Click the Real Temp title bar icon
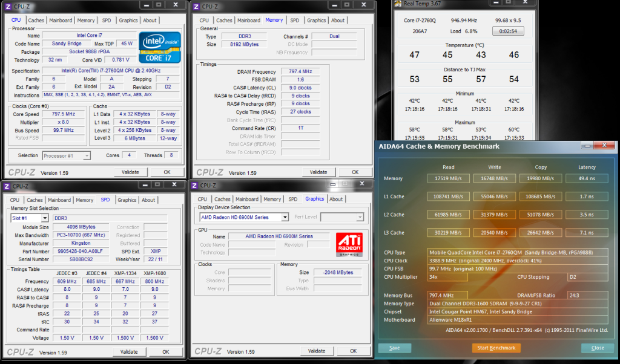 point(398,4)
